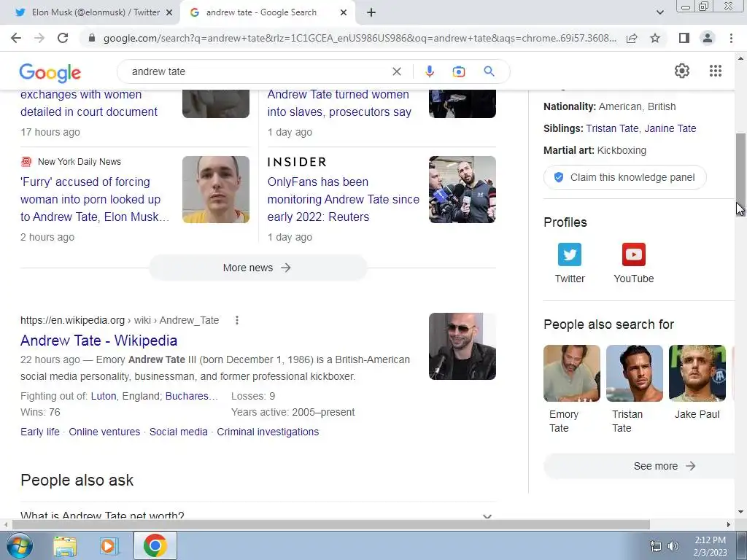747x560 pixels.
Task: Jump to Social media section
Action: [x=178, y=432]
